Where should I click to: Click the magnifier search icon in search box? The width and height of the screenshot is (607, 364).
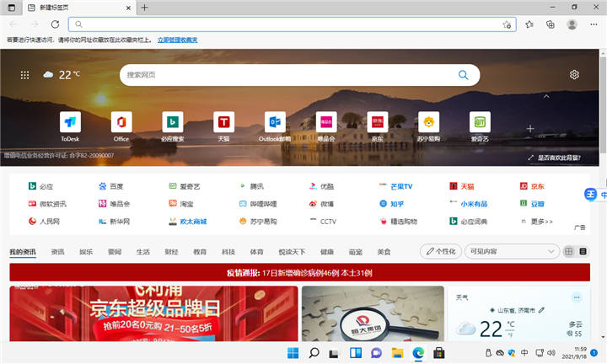tap(463, 75)
